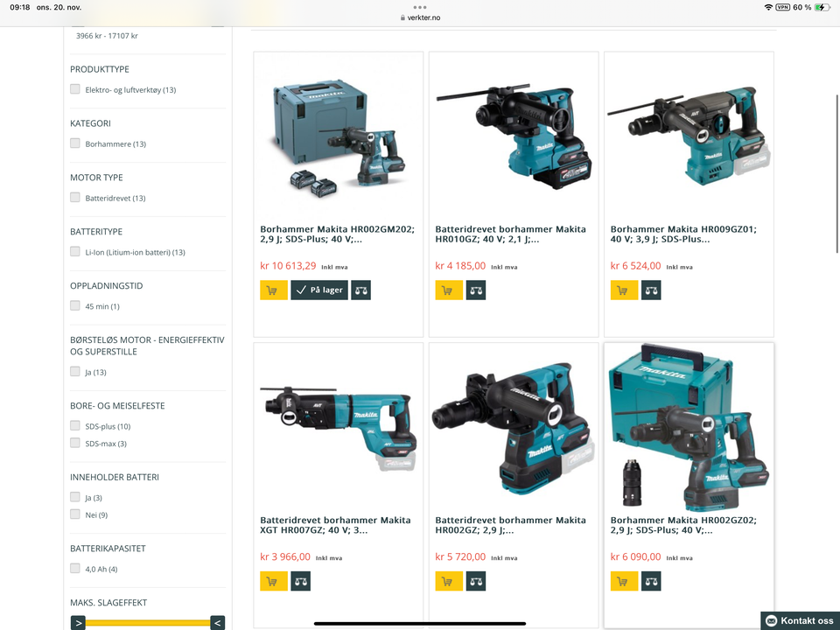Screen dimensions: 840x630
Task: Click price range text 3966 kr - 17107 kr
Action: click(107, 36)
